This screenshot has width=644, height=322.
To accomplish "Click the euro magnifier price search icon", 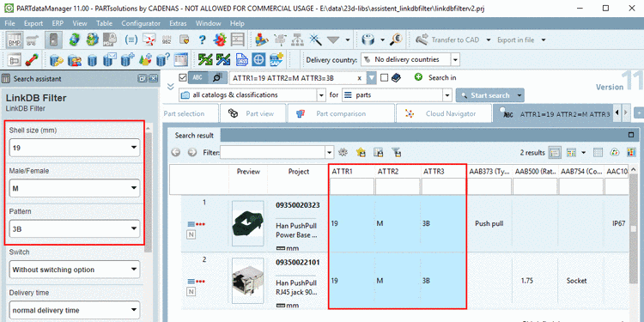I will (x=396, y=39).
